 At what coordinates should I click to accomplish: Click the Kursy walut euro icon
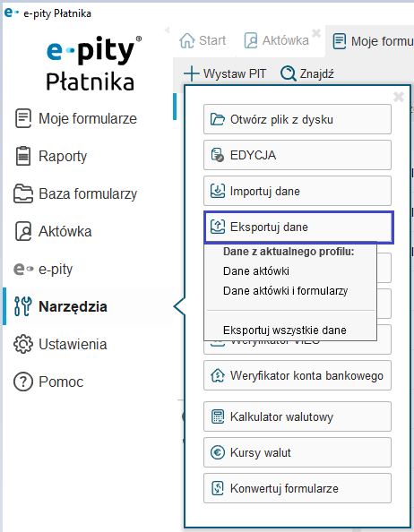pyautogui.click(x=218, y=452)
